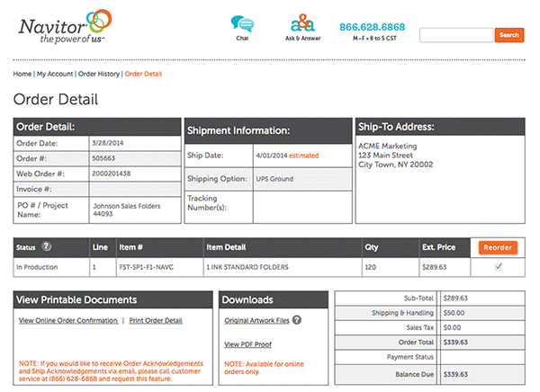Open View Online Order Confirmation link
540x392 pixels.
pos(68,320)
